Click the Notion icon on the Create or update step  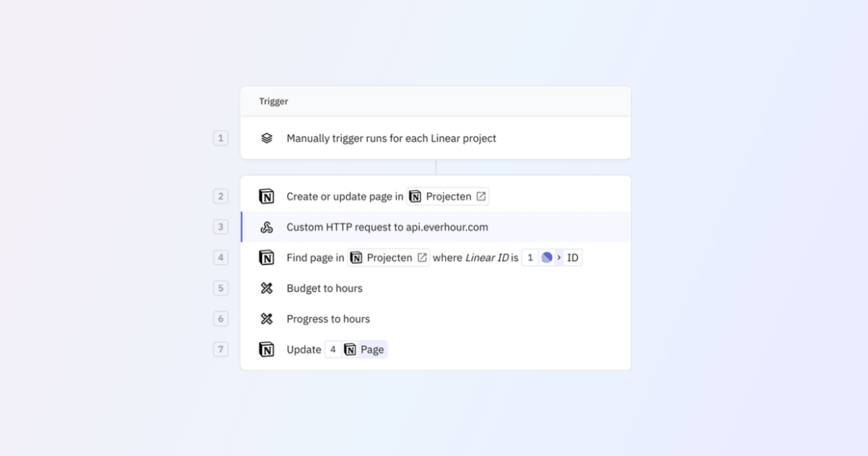pos(267,196)
